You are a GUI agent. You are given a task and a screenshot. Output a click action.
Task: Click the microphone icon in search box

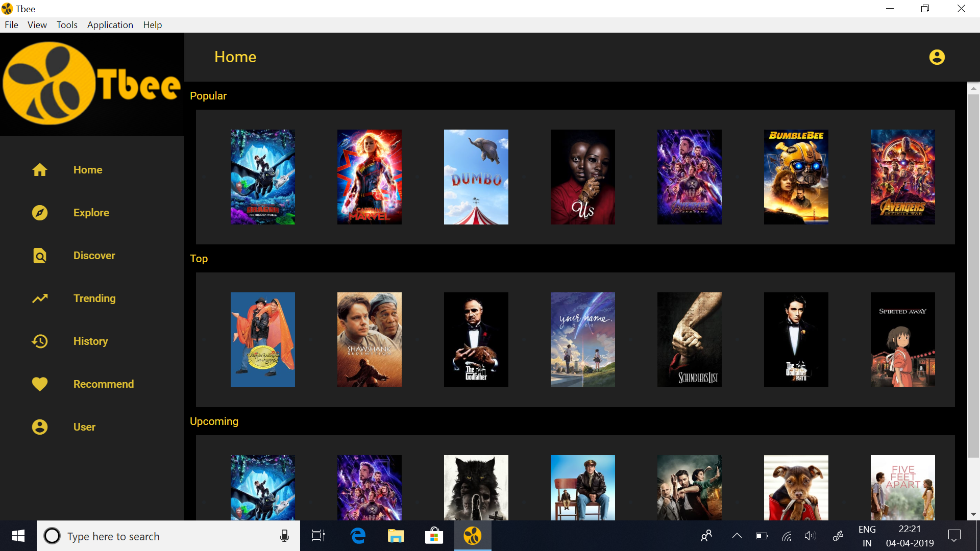point(285,536)
